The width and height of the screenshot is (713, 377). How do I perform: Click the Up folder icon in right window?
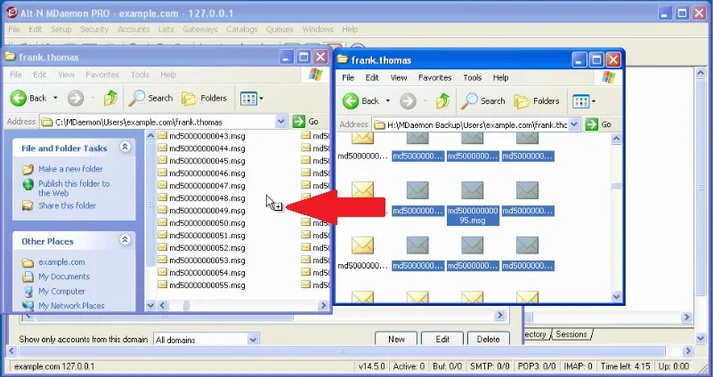click(443, 101)
